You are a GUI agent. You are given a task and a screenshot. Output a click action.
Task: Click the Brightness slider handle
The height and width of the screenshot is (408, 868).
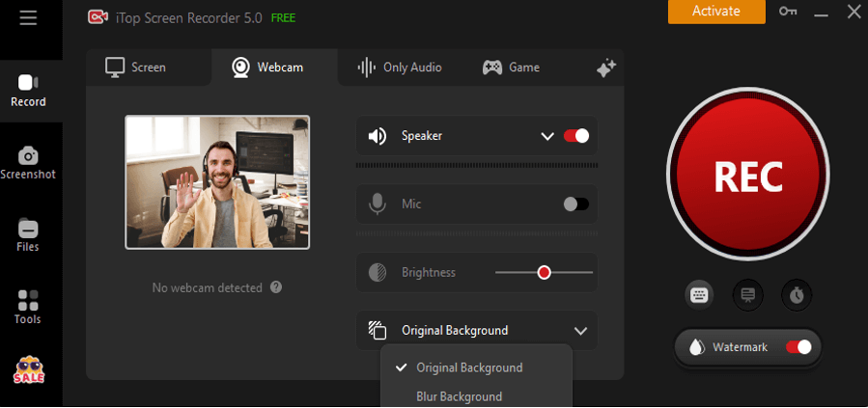pos(545,273)
